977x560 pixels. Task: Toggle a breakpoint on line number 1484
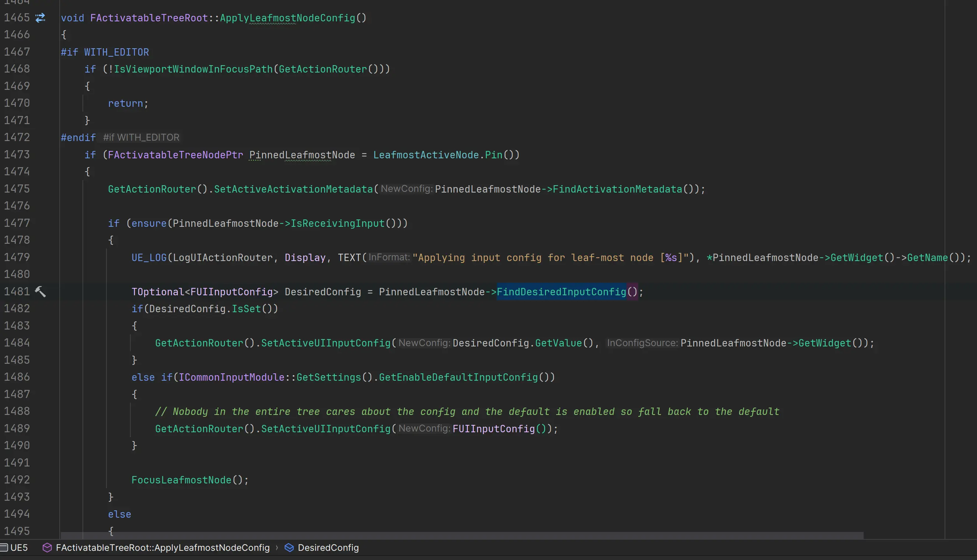point(17,343)
